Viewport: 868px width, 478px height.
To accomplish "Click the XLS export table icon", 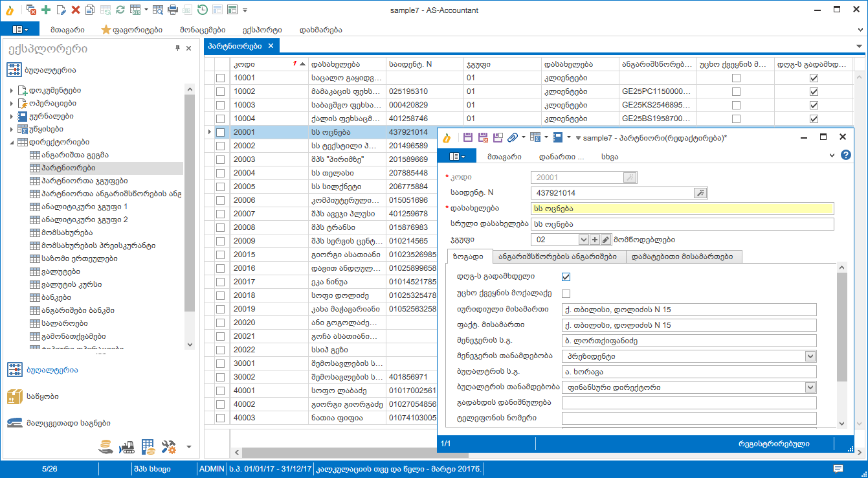I will coord(135,10).
